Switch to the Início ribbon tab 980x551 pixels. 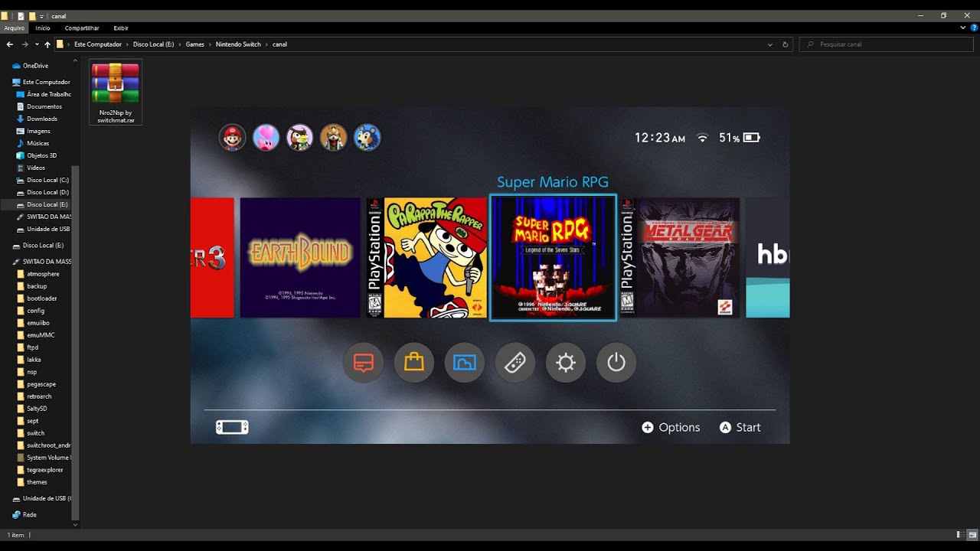coord(43,28)
